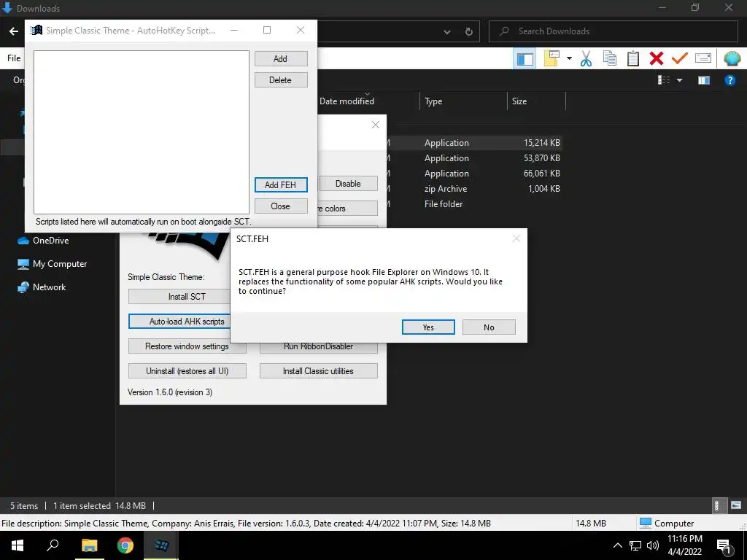This screenshot has height=560, width=747.
Task: Click the empty scripts list box
Action: click(142, 132)
